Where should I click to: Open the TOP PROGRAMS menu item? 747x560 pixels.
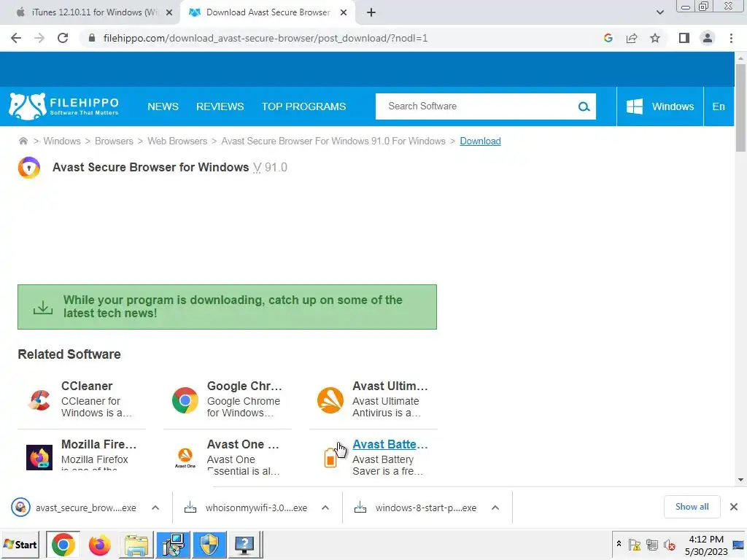pyautogui.click(x=303, y=106)
